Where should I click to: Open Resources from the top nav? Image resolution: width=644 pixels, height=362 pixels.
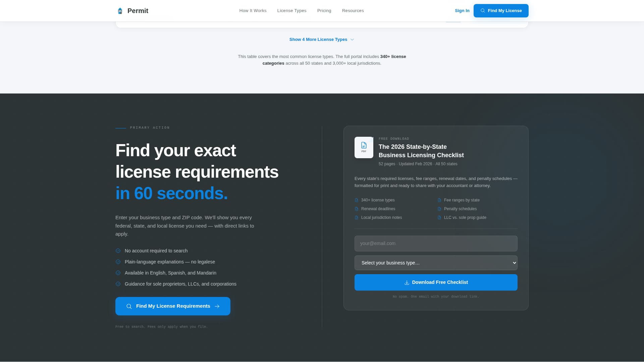353,11
